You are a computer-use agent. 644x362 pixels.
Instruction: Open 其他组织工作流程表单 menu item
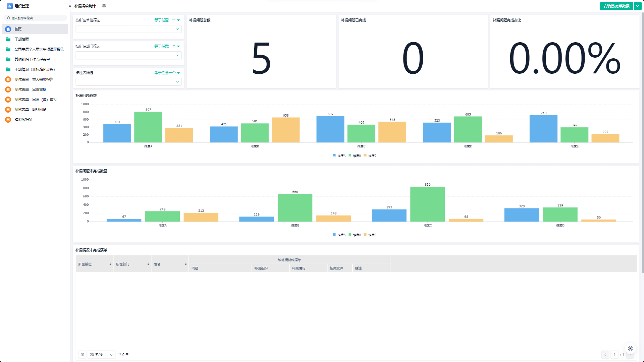click(x=32, y=59)
